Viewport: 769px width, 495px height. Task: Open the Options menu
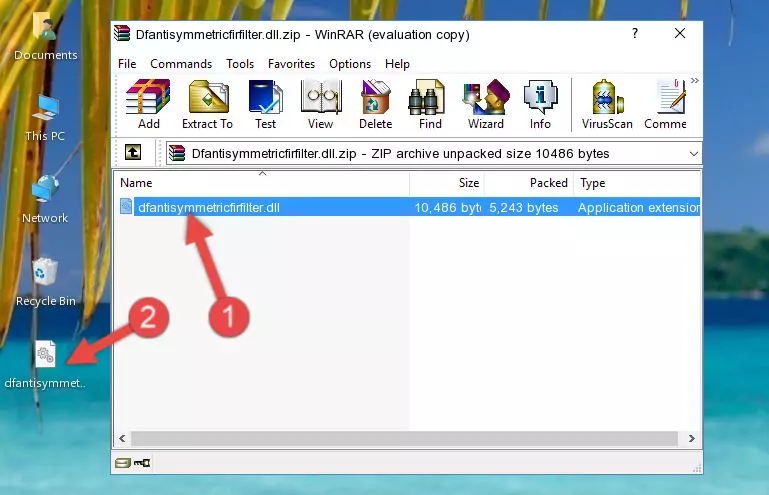(x=350, y=64)
